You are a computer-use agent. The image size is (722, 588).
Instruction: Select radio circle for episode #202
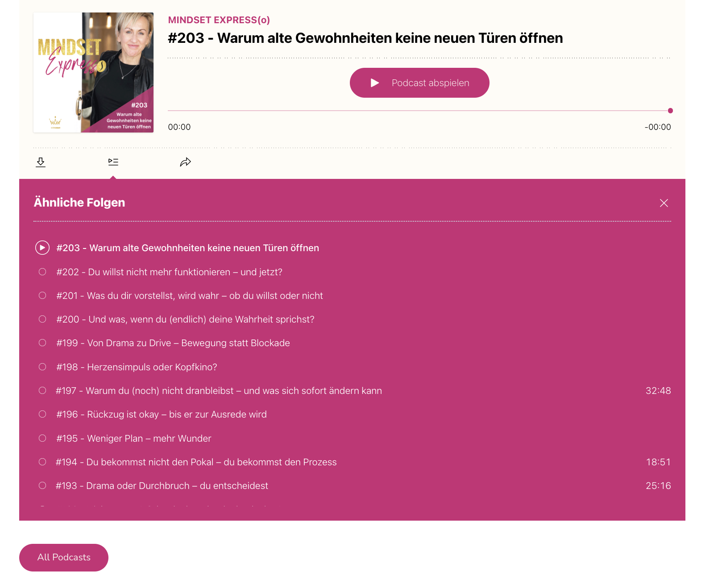[x=42, y=272]
